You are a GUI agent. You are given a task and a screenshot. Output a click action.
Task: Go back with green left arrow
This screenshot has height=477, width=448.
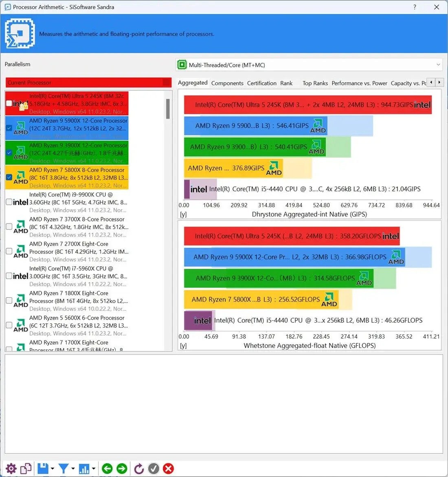pos(107,468)
